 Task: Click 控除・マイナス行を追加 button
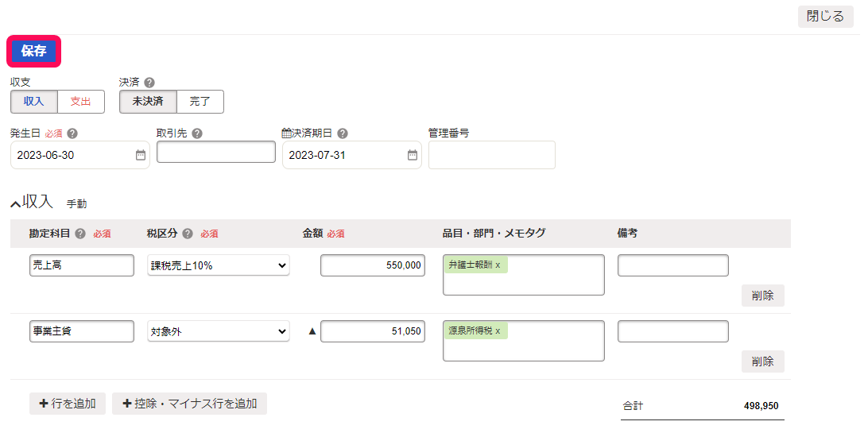point(189,404)
